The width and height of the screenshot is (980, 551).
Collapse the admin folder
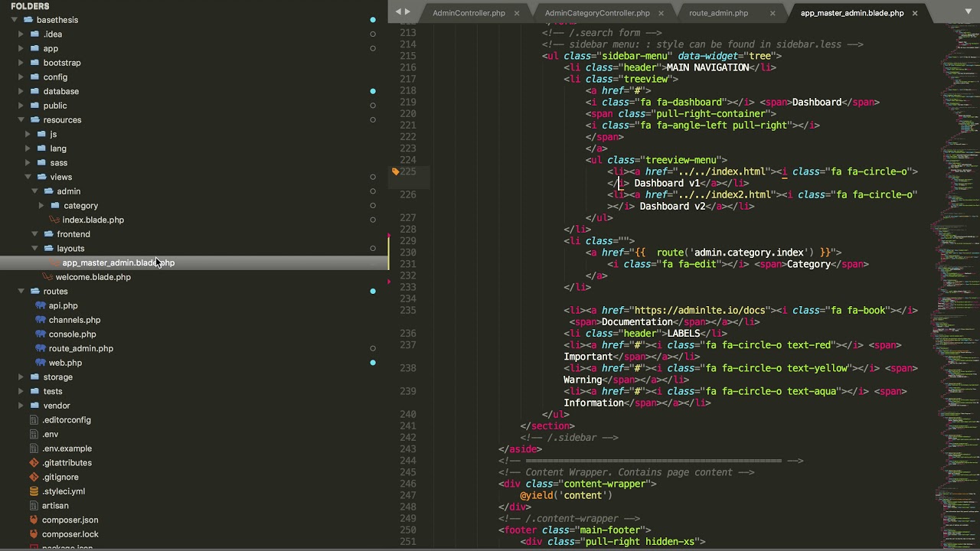(34, 191)
